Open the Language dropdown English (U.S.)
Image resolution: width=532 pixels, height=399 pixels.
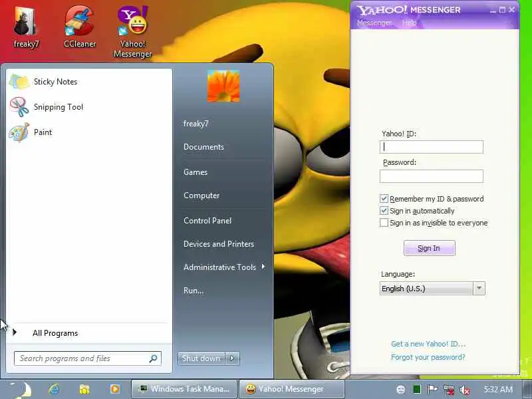click(x=432, y=289)
